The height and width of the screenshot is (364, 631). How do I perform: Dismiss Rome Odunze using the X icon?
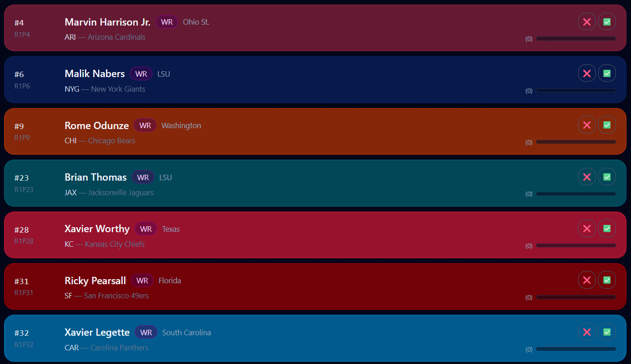pos(587,125)
